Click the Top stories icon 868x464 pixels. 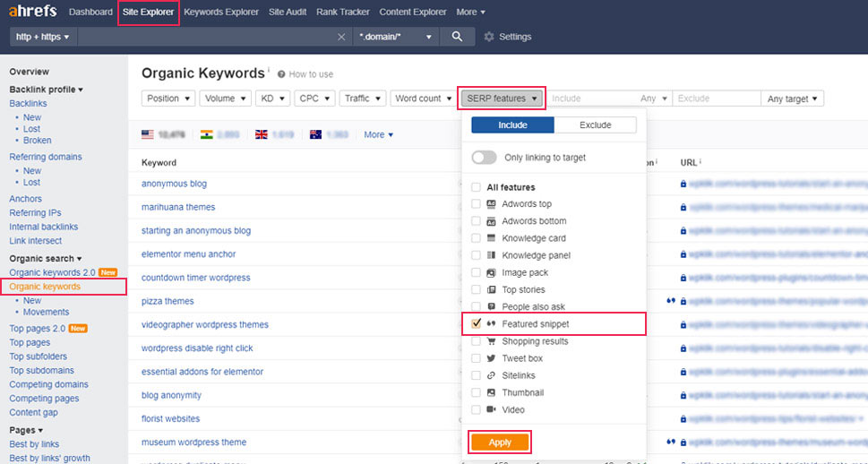(491, 289)
